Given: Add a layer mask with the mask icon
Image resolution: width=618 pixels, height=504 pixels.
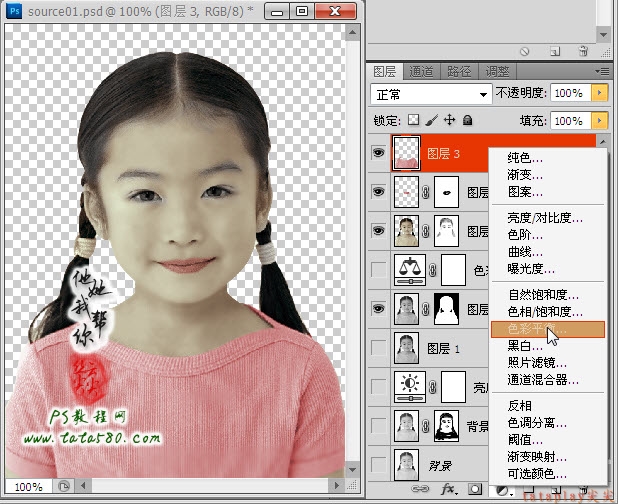Looking at the screenshot, I should pos(475,489).
